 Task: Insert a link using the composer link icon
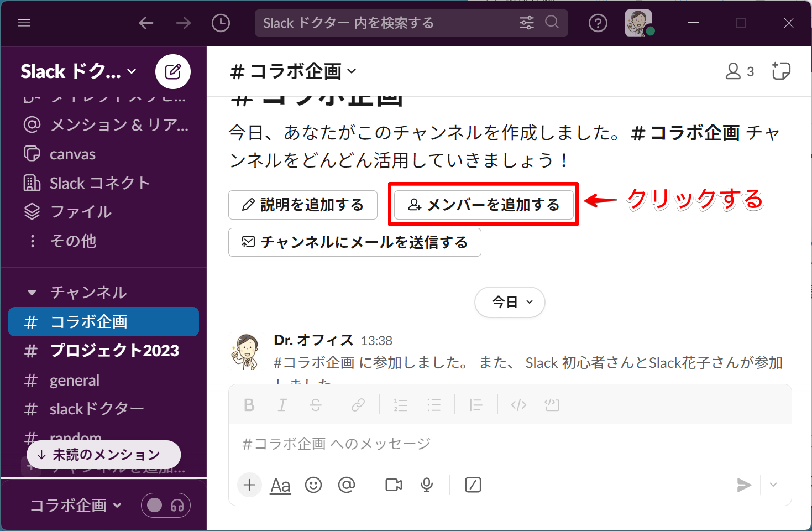358,404
